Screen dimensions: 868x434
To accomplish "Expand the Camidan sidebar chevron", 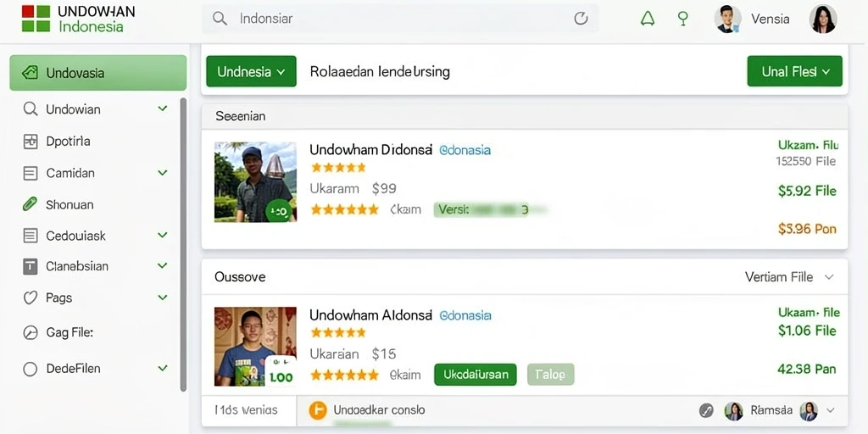I will click(162, 173).
